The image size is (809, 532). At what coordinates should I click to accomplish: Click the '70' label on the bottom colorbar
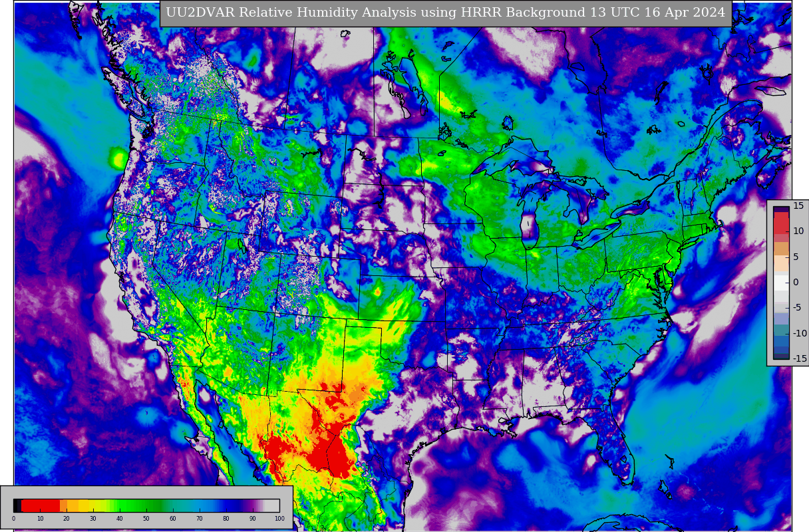point(199,519)
